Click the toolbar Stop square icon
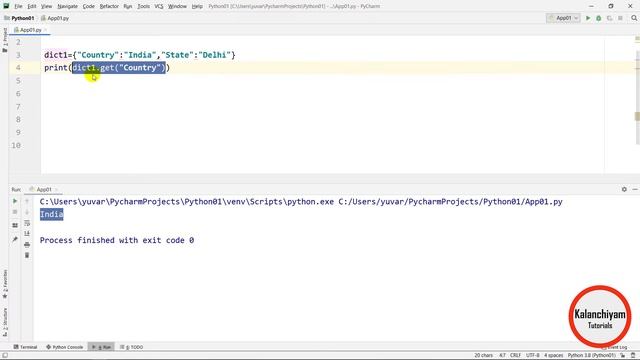Image resolution: width=640 pixels, height=360 pixels. coord(620,18)
